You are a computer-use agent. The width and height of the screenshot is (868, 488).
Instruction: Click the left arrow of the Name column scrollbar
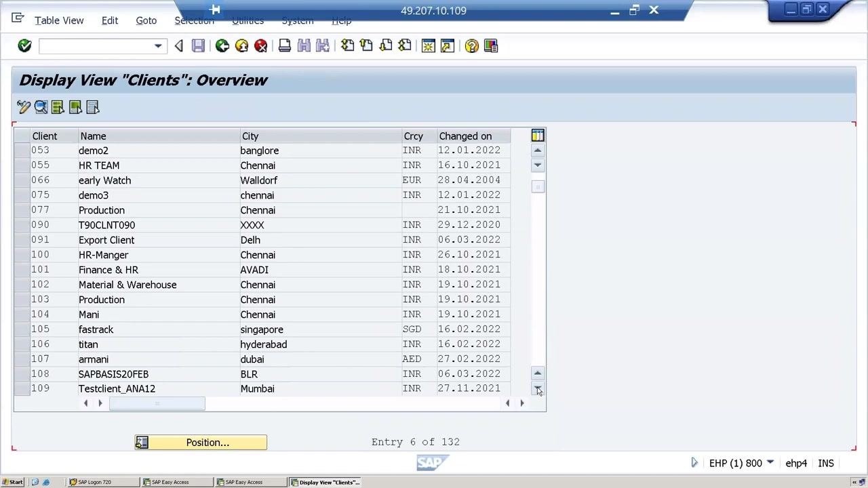pyautogui.click(x=85, y=403)
